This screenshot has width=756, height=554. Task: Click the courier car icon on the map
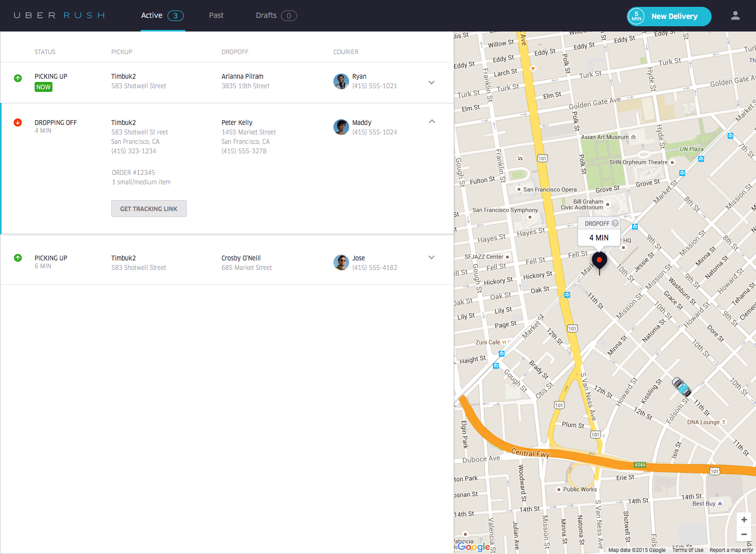pyautogui.click(x=681, y=387)
